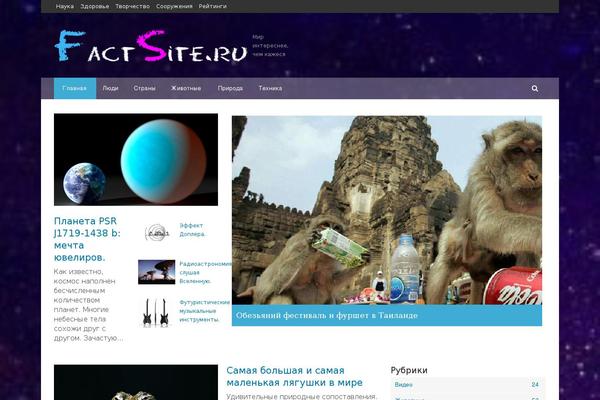Open the Эффект Доплера link
Image resolution: width=600 pixels, height=400 pixels.
tap(192, 230)
